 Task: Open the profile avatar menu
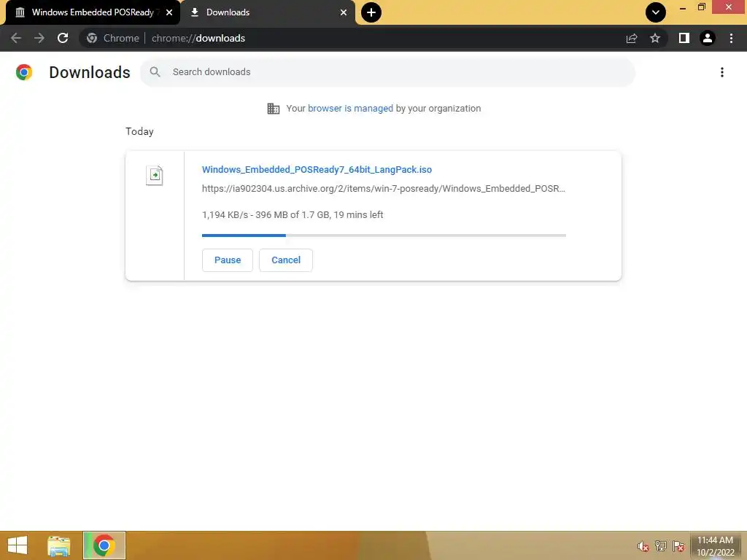(708, 38)
